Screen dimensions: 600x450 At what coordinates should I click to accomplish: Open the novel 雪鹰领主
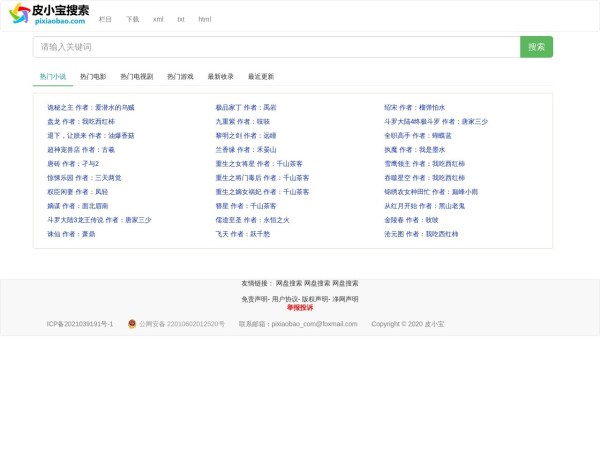click(397, 163)
